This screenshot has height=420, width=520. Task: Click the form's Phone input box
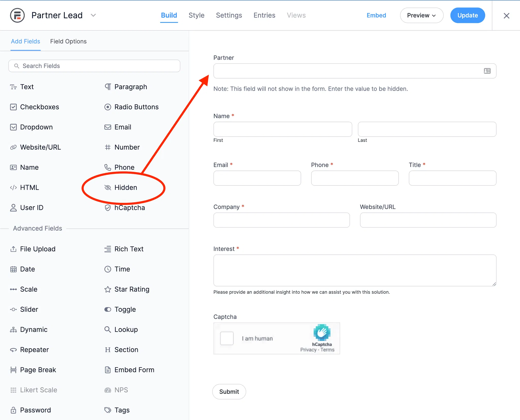tap(355, 178)
